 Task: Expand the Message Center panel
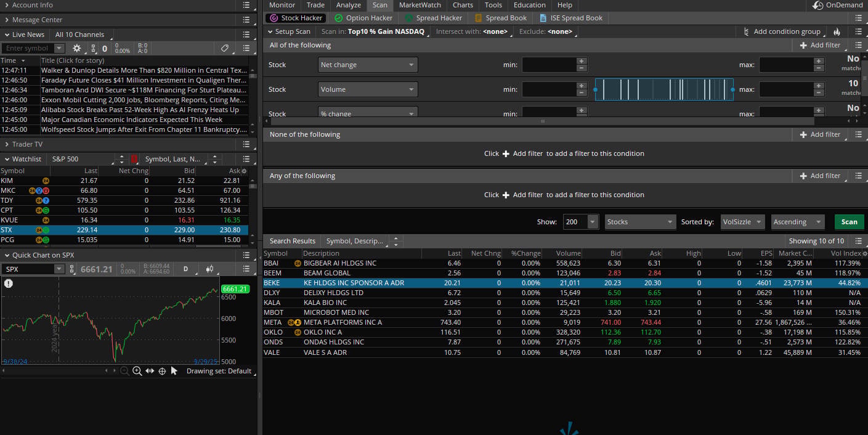pos(6,20)
